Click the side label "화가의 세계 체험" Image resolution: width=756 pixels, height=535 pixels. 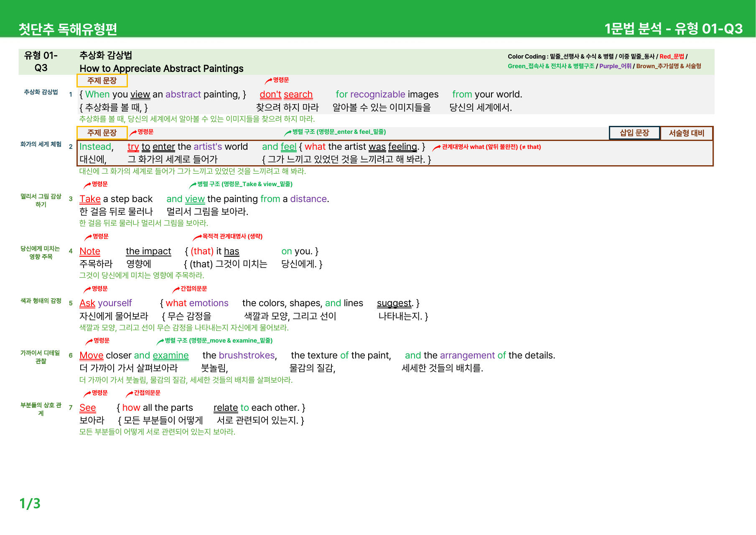41,144
